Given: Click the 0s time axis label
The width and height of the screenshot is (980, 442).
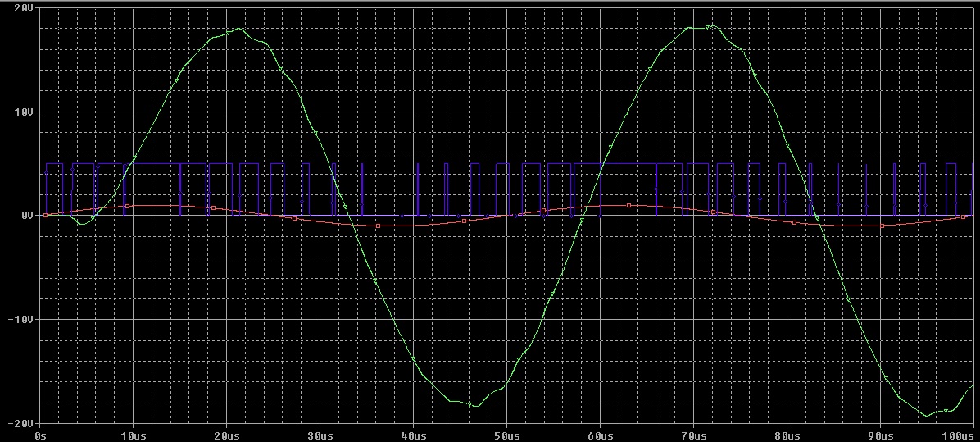Looking at the screenshot, I should coord(40,435).
